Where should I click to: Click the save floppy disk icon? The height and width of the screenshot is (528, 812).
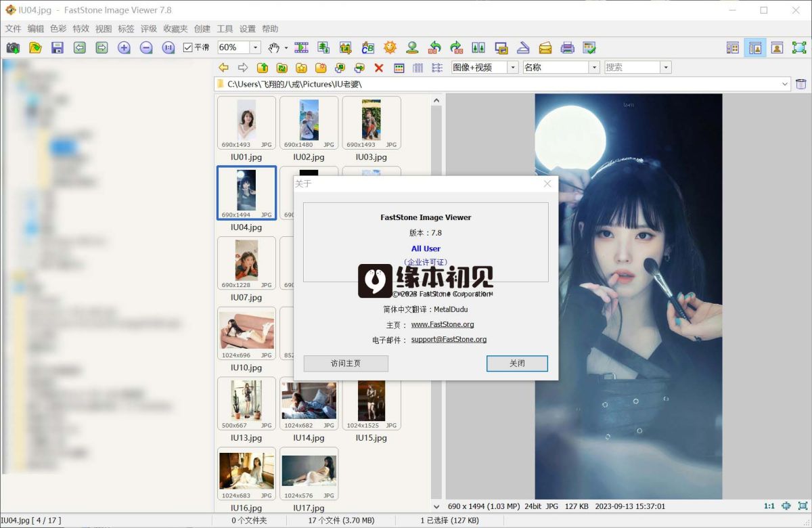click(58, 48)
